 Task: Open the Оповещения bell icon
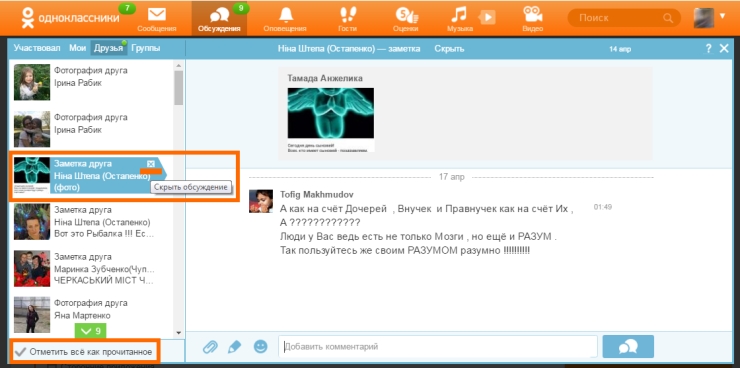coord(285,15)
